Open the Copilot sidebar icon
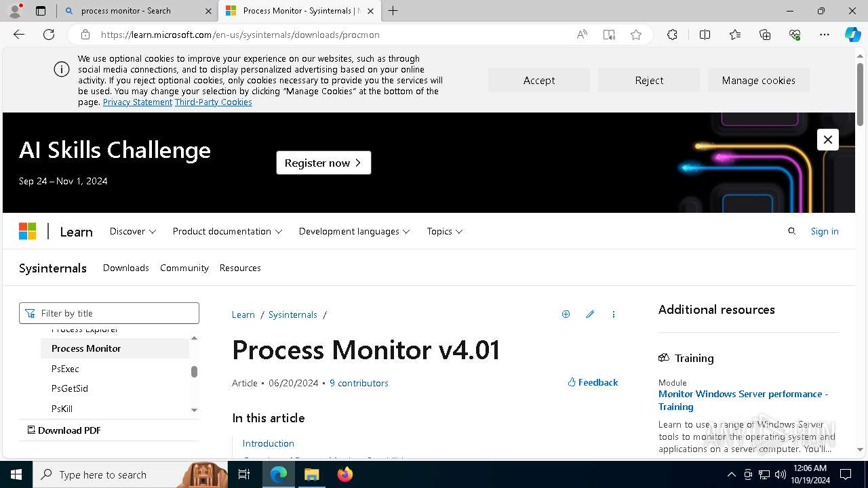 [852, 35]
